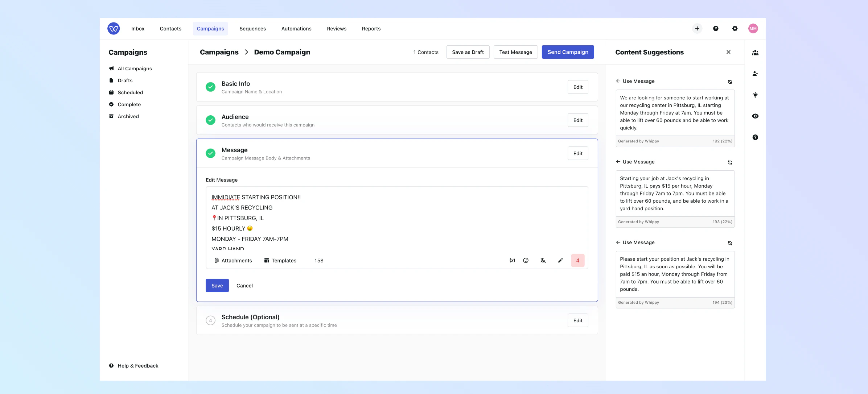The height and width of the screenshot is (394, 868).
Task: Open the Automations section
Action: tap(296, 28)
